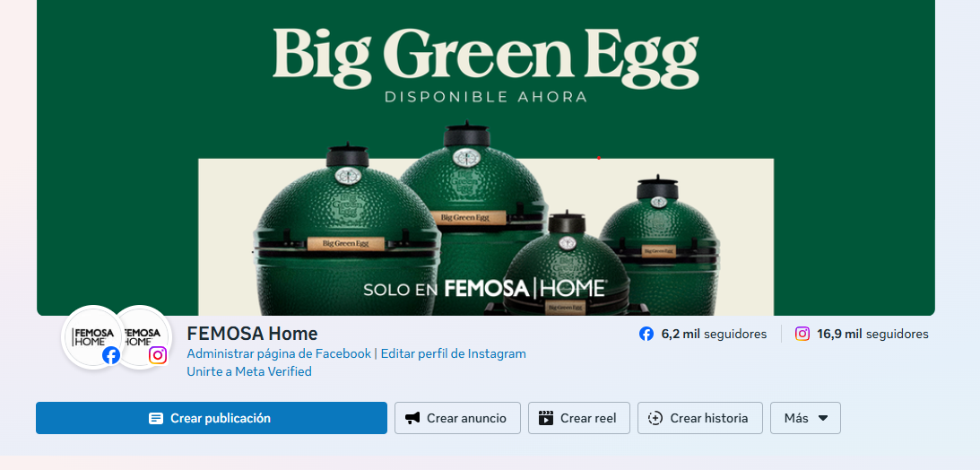Viewport: 980px width, 470px height.
Task: Click the Crear publicación button
Action: (x=212, y=418)
